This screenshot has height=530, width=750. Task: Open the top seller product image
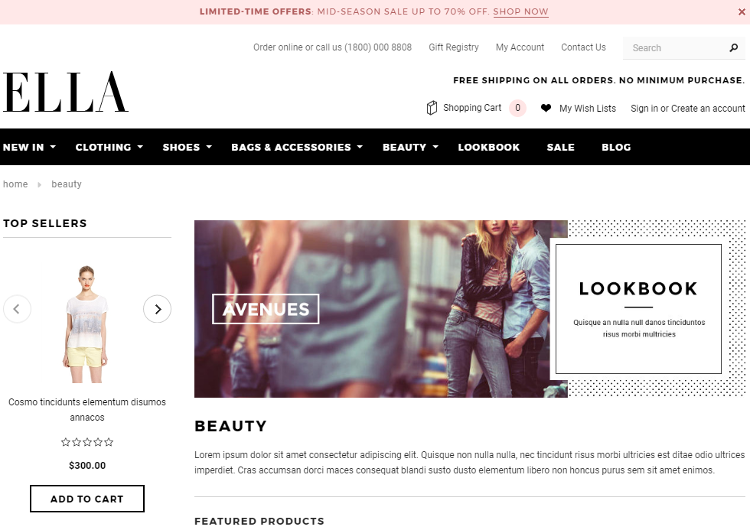(87, 324)
